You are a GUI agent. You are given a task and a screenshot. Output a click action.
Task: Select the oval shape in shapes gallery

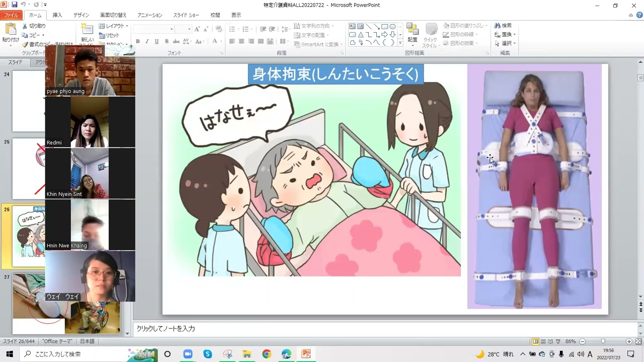[392, 27]
